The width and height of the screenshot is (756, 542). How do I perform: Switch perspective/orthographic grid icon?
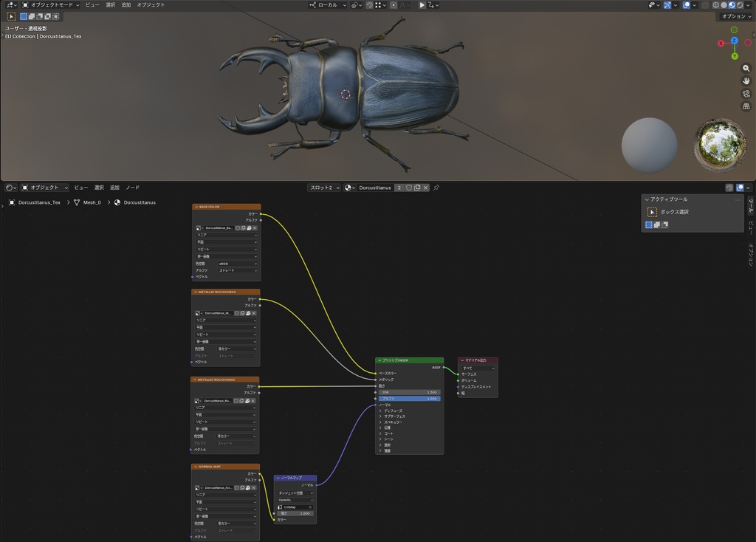(x=746, y=106)
